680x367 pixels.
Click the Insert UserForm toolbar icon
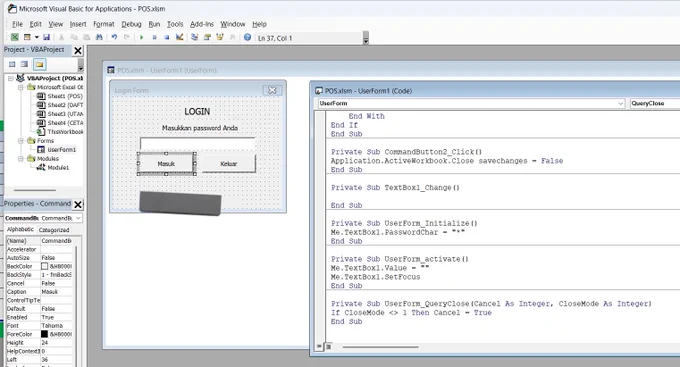click(x=27, y=38)
